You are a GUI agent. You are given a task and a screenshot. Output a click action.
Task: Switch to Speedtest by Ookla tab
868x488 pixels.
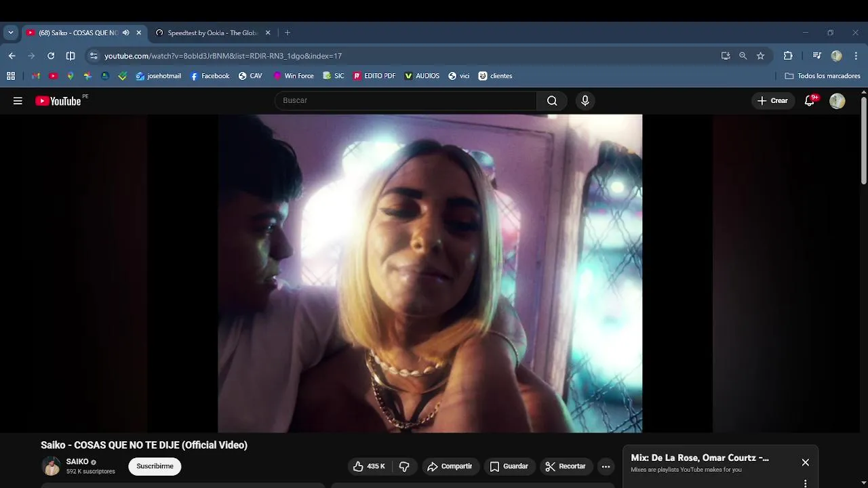(x=212, y=33)
